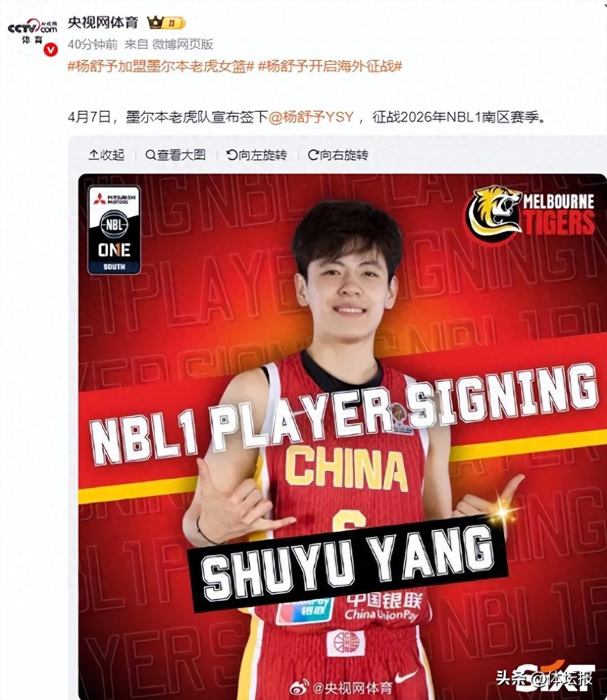Click the NBL One South badge
The image size is (607, 700).
click(114, 230)
